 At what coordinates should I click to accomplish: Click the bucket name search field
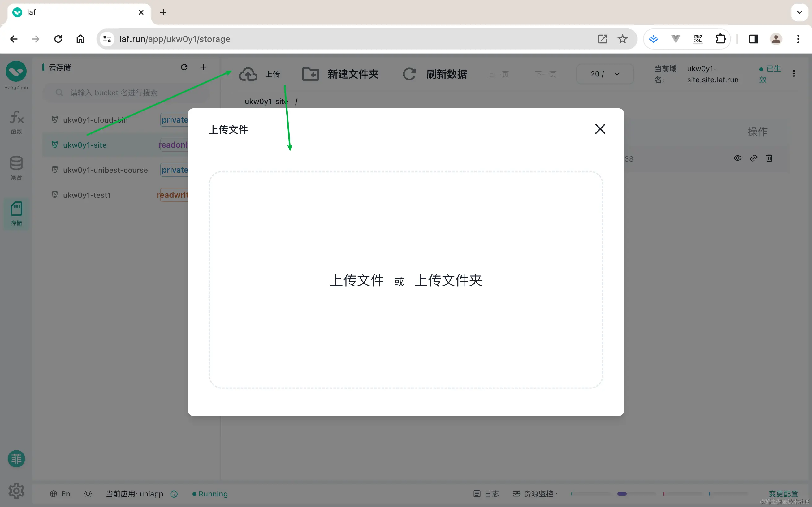(x=127, y=93)
